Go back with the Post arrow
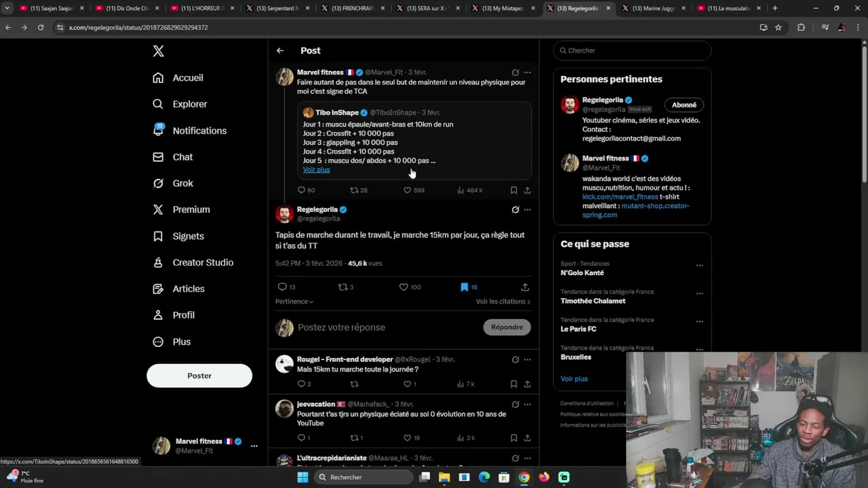 coord(280,51)
